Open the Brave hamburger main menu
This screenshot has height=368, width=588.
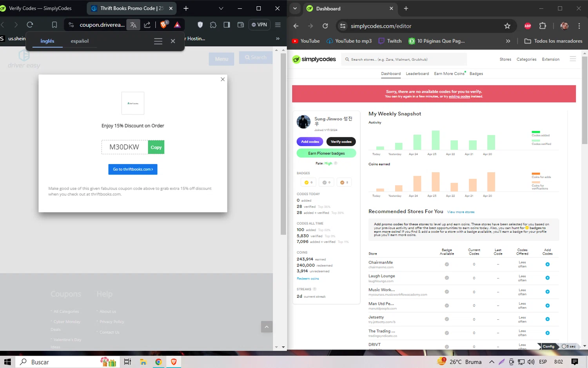pyautogui.click(x=278, y=25)
